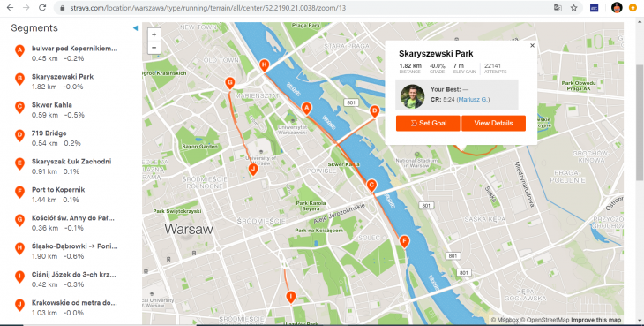This screenshot has width=644, height=326.
Task: Click the Set Goal button
Action: click(x=428, y=123)
